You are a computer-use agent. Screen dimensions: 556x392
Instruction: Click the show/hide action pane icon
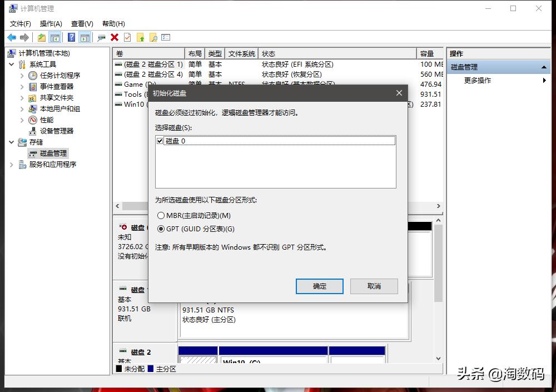85,37
